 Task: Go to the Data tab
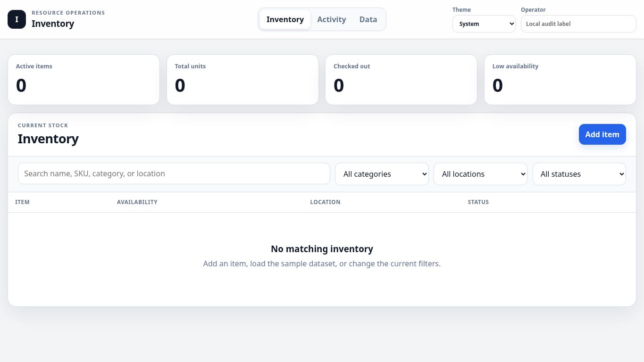(x=368, y=19)
